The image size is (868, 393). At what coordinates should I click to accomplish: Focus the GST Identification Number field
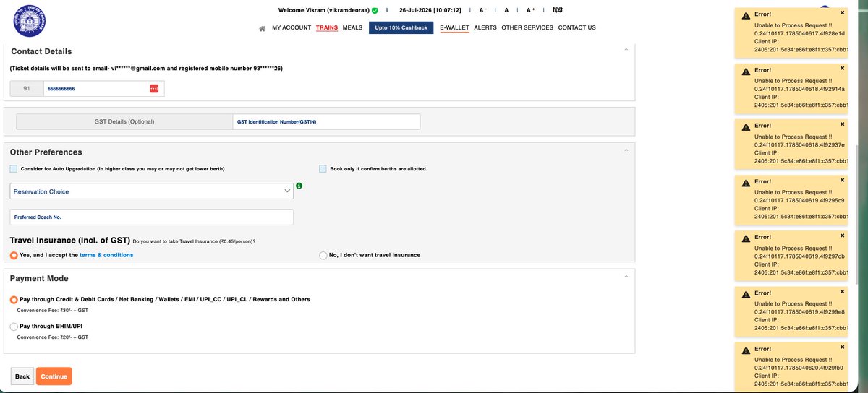pos(326,121)
